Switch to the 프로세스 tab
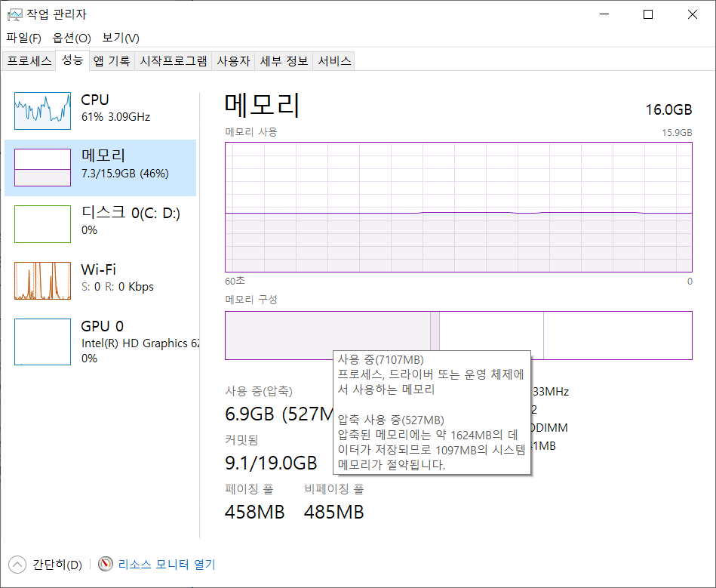Image resolution: width=716 pixels, height=588 pixels. (x=29, y=61)
